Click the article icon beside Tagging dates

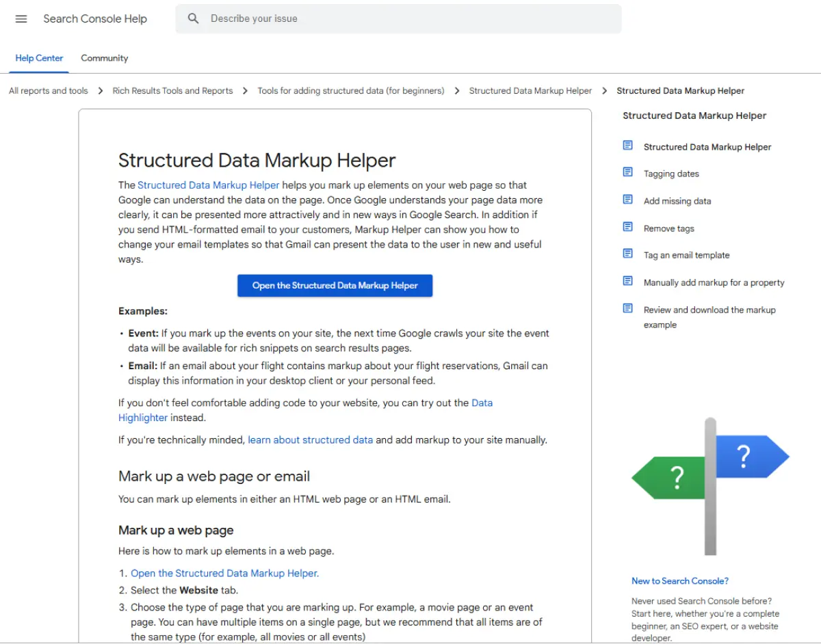click(x=627, y=172)
